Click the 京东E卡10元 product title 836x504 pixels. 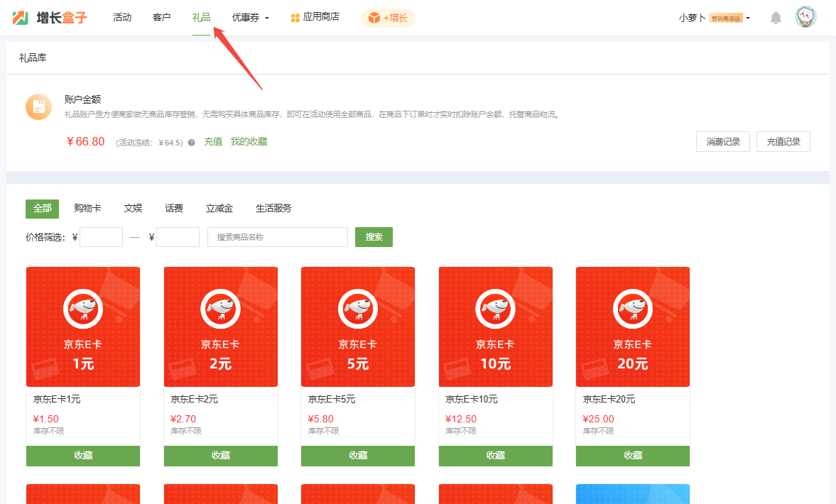(472, 399)
